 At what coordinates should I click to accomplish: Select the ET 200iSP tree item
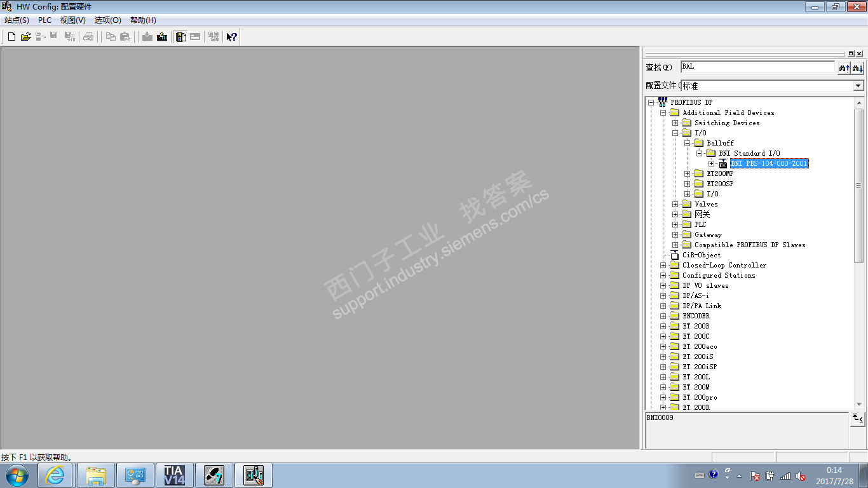tap(700, 367)
